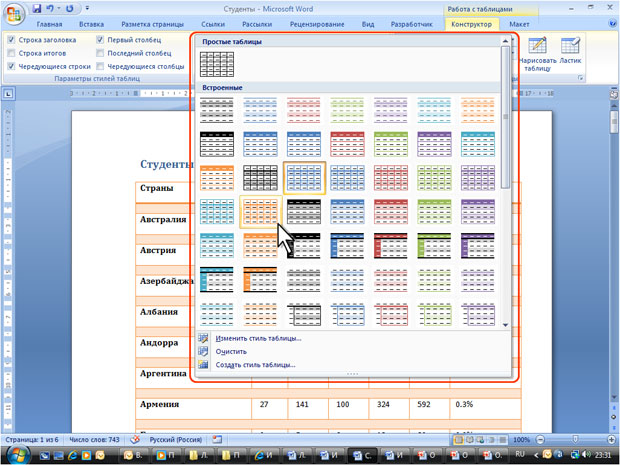The width and height of the screenshot is (620, 465).
Task: Check the Последний столбец checkbox
Action: pos(100,53)
